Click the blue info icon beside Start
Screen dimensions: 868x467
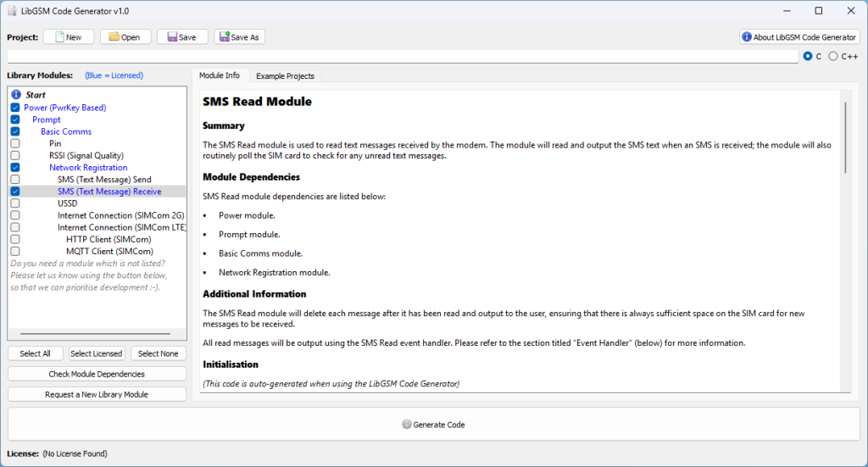tap(16, 95)
